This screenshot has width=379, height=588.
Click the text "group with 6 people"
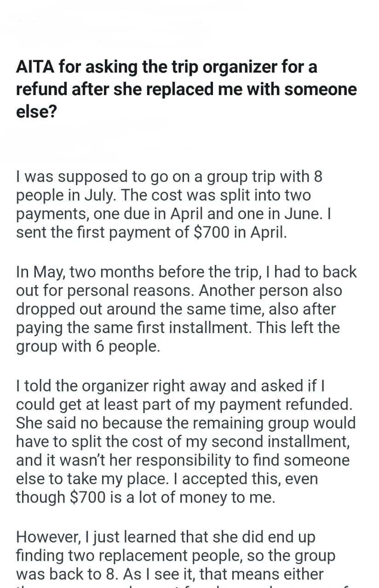point(88,346)
